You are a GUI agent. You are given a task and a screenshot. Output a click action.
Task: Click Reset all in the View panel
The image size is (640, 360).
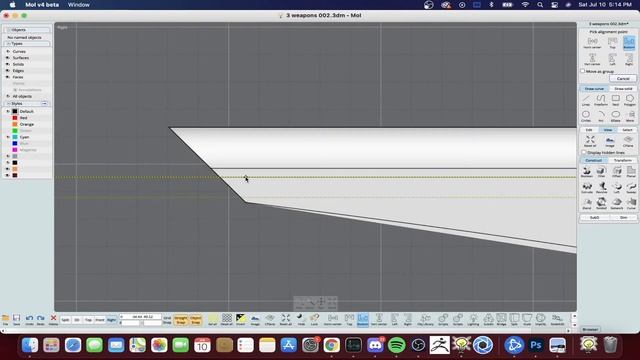(x=590, y=142)
